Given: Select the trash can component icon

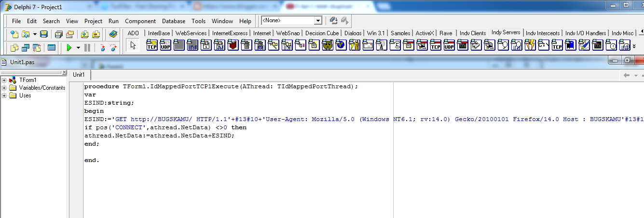Looking at the screenshot, I should click(247, 46).
